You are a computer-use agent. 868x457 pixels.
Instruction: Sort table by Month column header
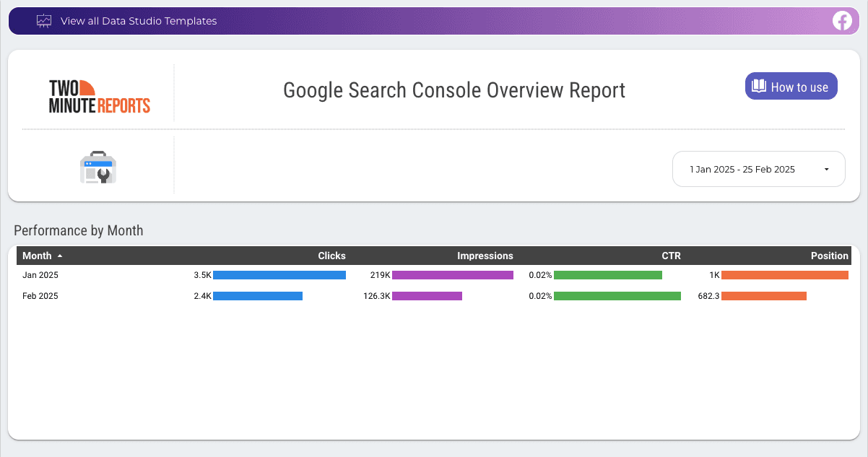pyautogui.click(x=37, y=256)
